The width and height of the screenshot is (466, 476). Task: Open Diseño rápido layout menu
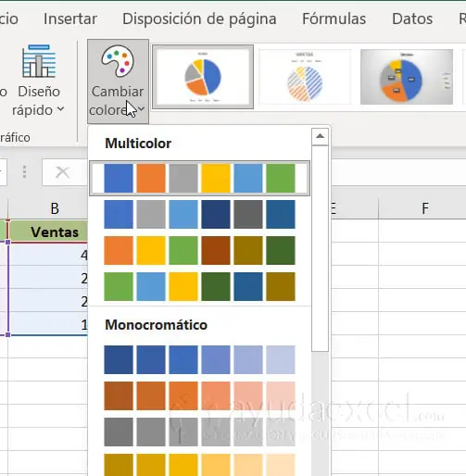(39, 81)
